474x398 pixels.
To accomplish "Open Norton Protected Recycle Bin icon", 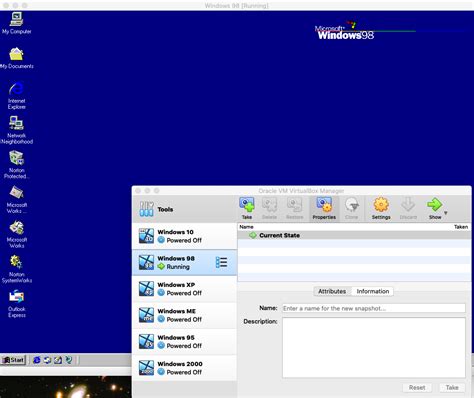I will click(x=16, y=164).
